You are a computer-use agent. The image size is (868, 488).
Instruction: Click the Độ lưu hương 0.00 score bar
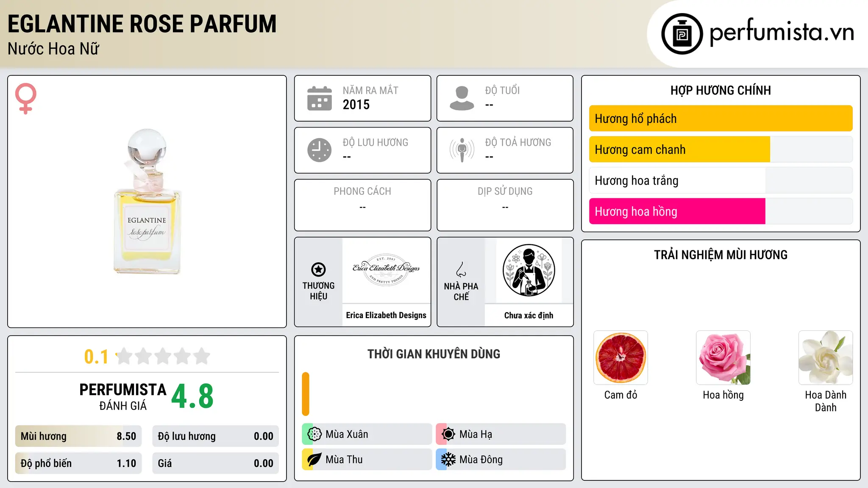(x=215, y=436)
